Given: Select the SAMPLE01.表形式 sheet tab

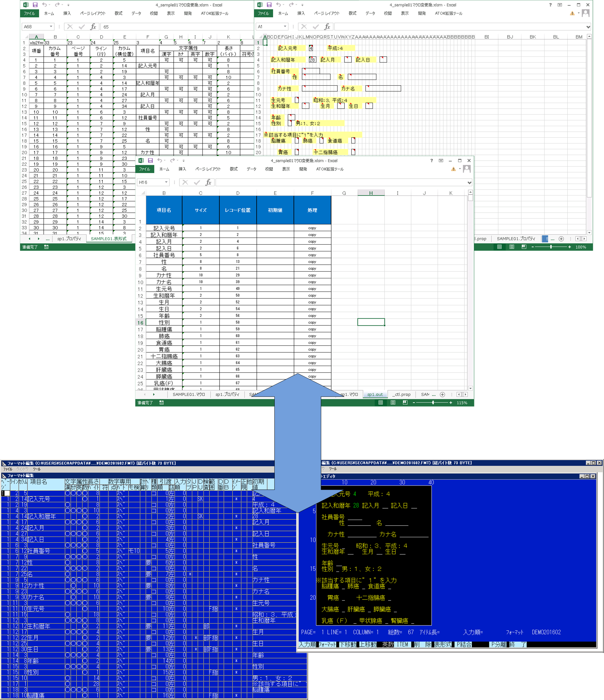Looking at the screenshot, I should click(108, 239).
